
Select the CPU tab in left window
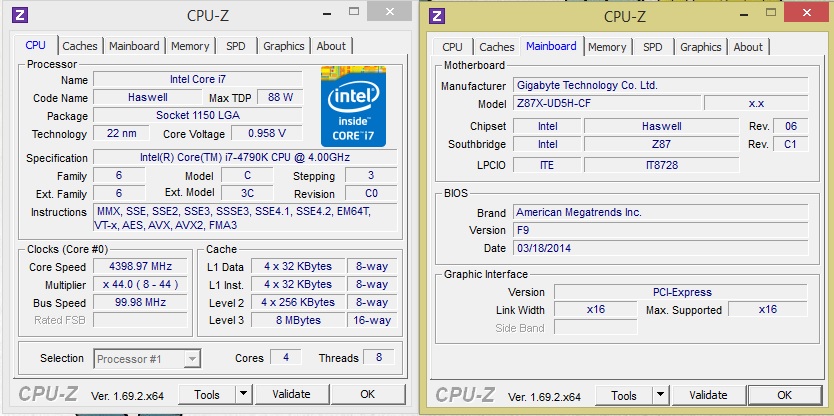(x=36, y=45)
